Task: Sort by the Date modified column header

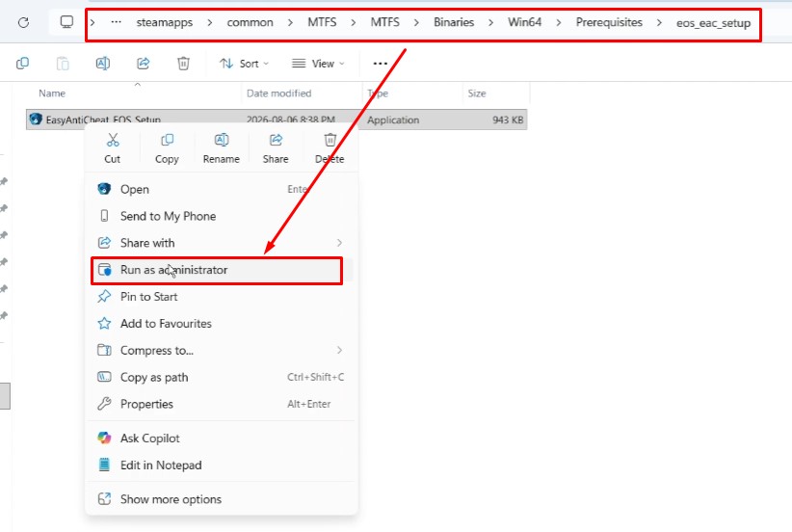Action: pos(278,93)
